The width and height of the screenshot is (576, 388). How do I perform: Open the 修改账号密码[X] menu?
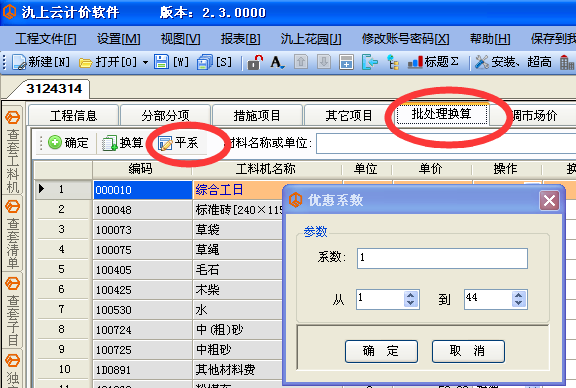(406, 39)
